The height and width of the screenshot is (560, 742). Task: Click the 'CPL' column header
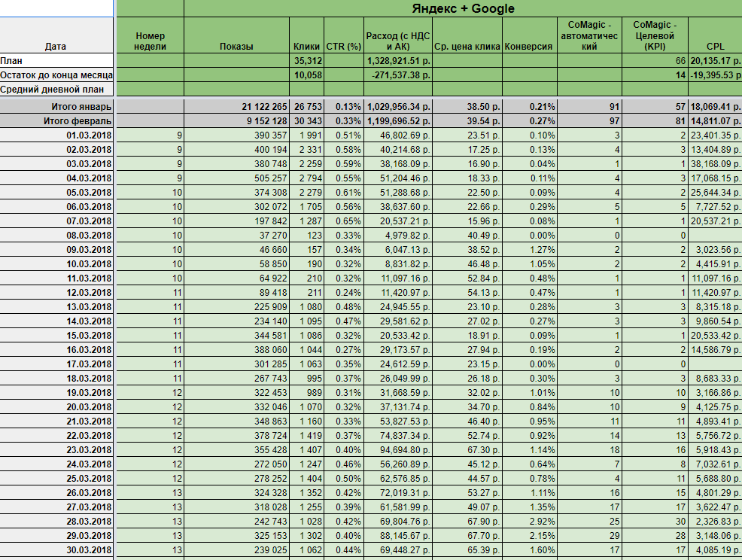714,46
